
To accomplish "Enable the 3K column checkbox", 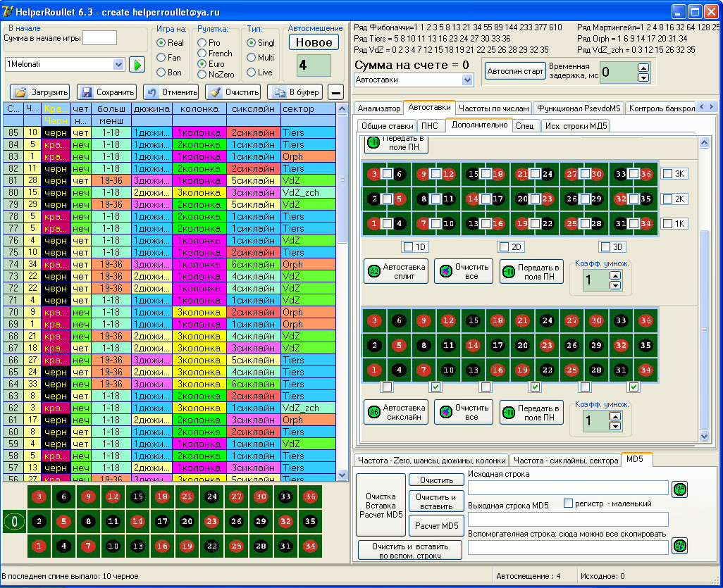I will [x=668, y=174].
